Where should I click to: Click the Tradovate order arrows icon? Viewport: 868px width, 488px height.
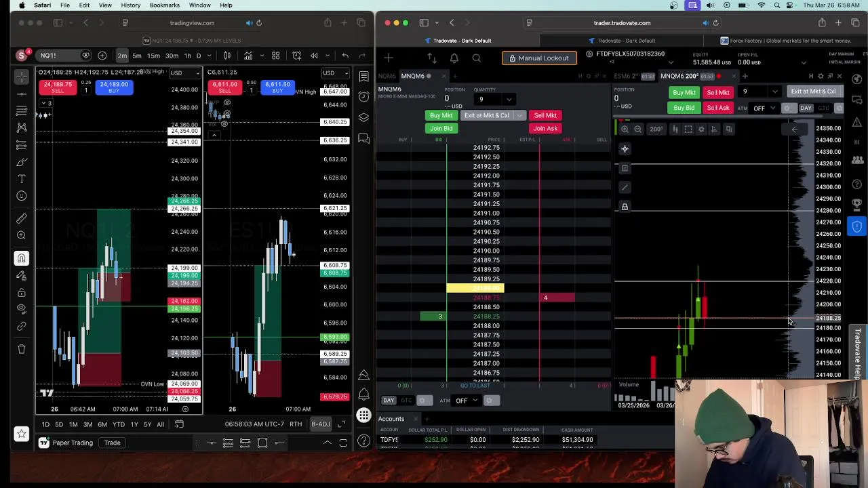pyautogui.click(x=432, y=58)
